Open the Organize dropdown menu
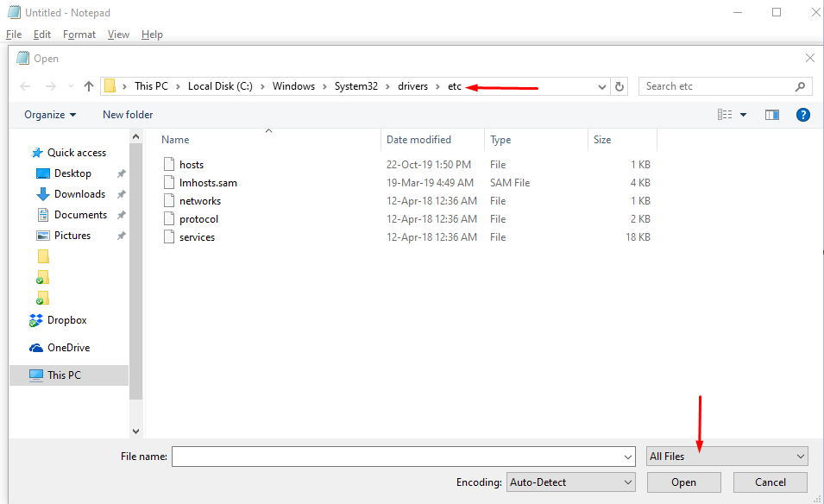824x504 pixels. tap(49, 114)
